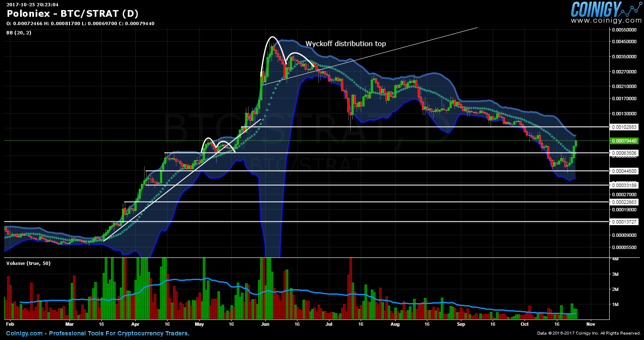Click the Apr date axis label
This screenshot has height=340, width=644.
click(135, 324)
